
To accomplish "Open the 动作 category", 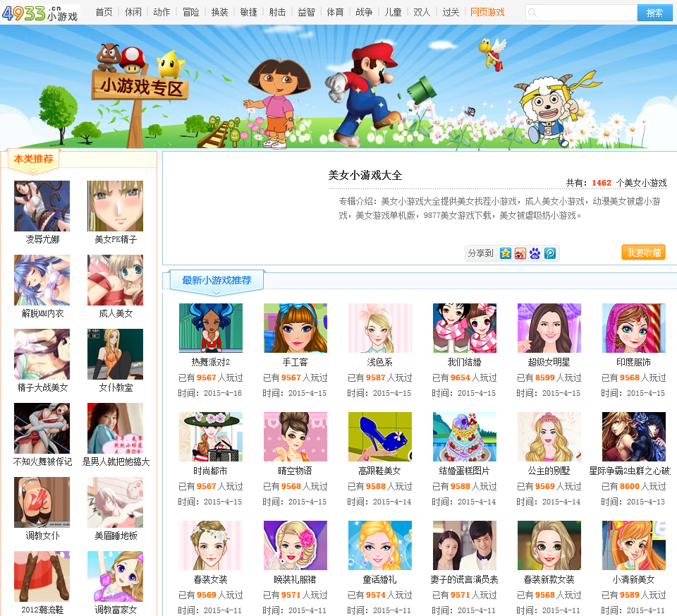I will click(161, 13).
